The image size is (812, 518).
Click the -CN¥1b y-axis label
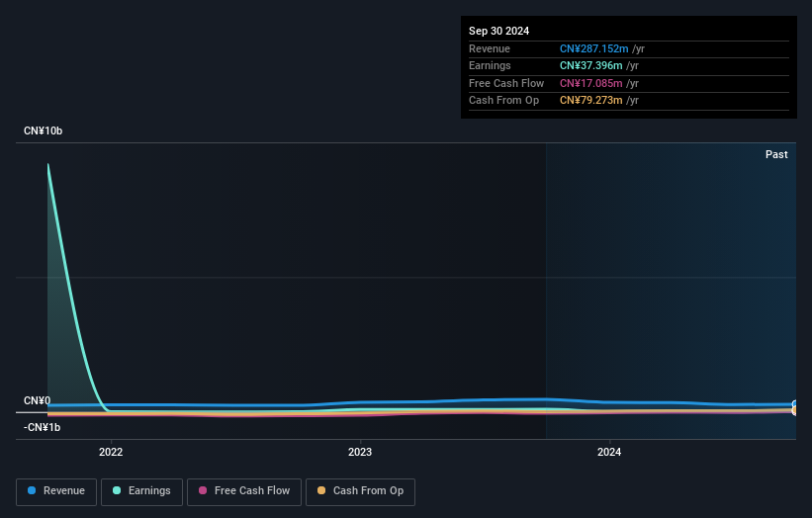click(42, 427)
